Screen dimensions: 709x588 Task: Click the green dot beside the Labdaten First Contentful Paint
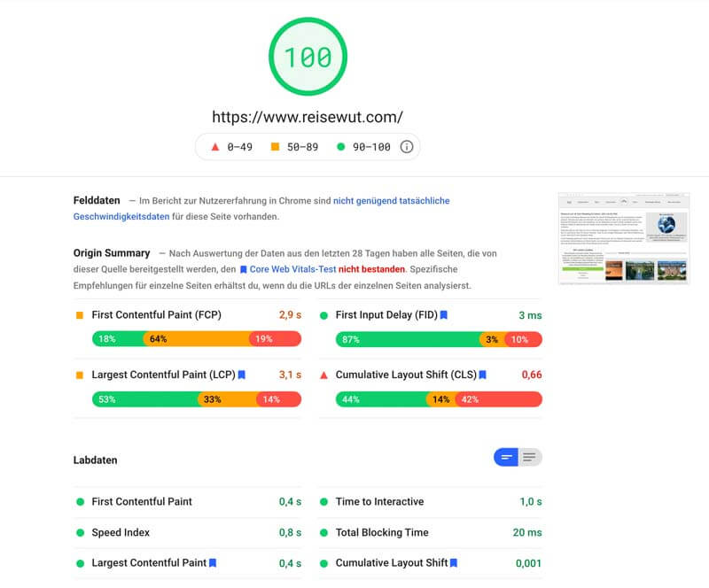point(80,502)
